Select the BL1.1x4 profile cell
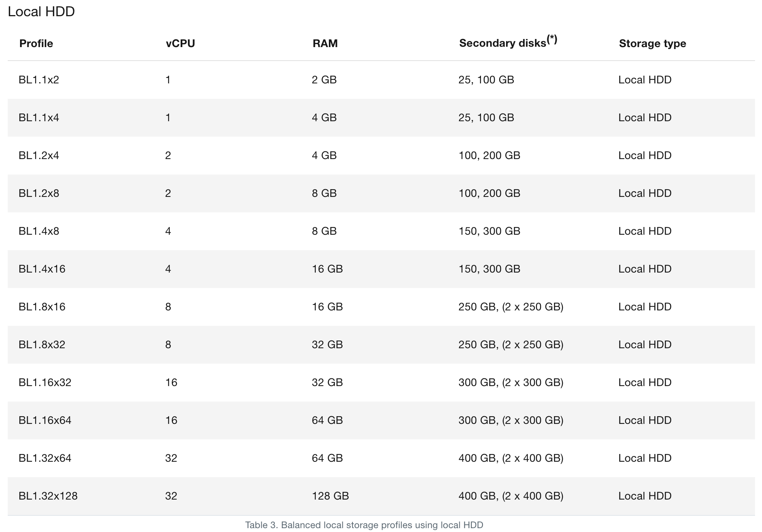The width and height of the screenshot is (762, 532). pyautogui.click(x=39, y=117)
